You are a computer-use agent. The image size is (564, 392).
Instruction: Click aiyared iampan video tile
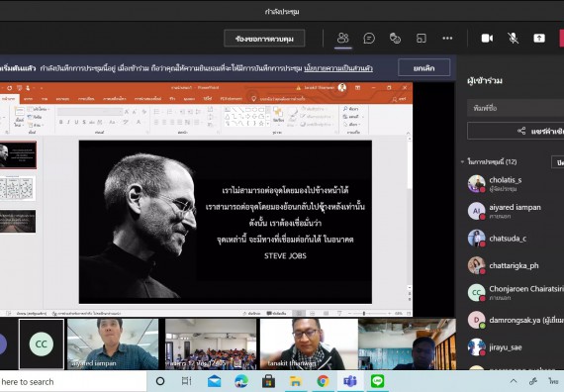click(113, 344)
